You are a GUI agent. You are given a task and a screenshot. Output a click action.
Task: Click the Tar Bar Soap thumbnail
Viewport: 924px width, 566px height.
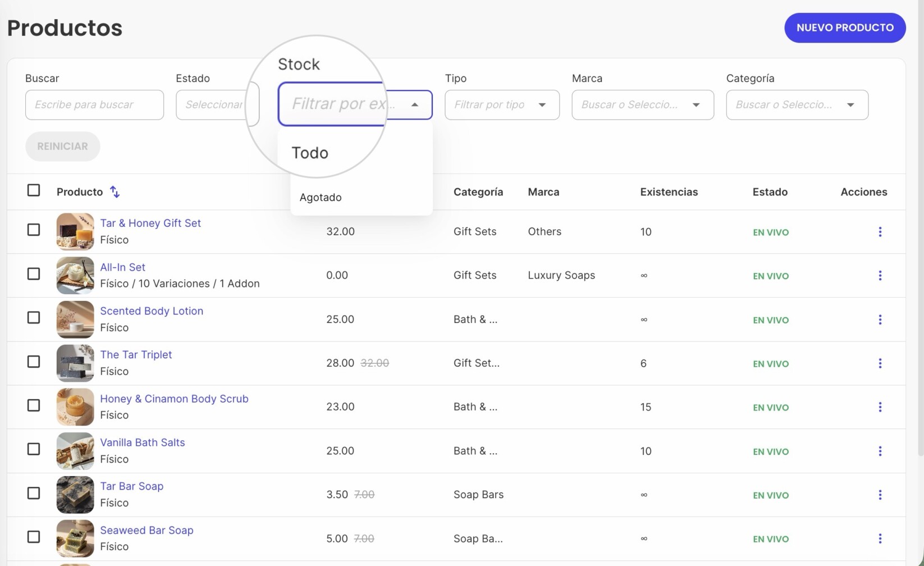tap(75, 494)
